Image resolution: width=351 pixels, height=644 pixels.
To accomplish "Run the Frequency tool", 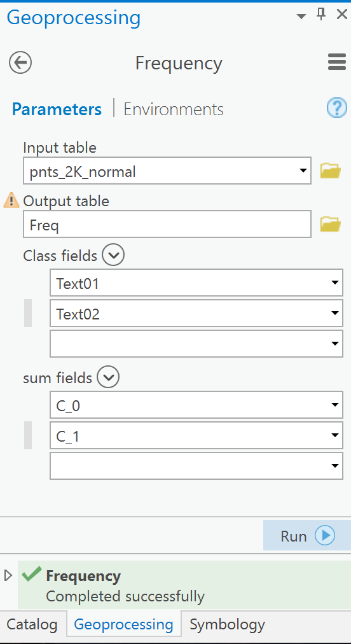I will point(307,535).
